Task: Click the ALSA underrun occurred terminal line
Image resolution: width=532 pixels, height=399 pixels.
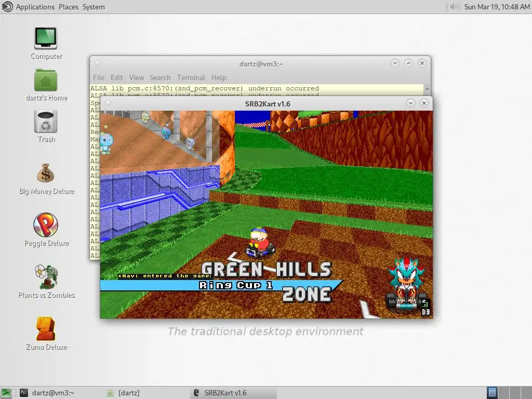Action: pos(205,88)
